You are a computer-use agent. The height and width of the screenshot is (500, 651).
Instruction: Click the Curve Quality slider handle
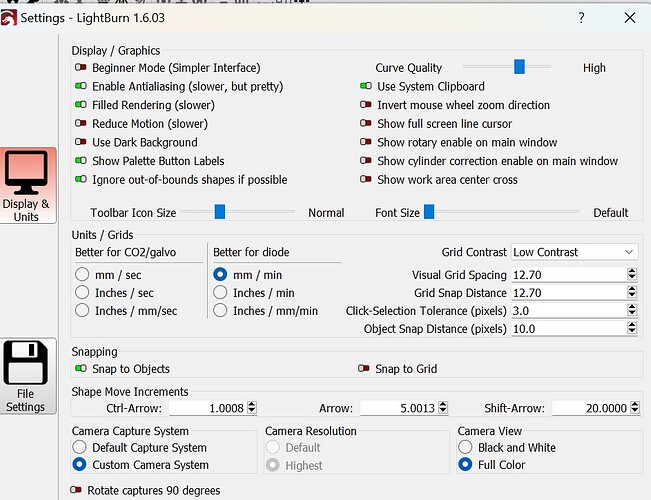pos(519,66)
